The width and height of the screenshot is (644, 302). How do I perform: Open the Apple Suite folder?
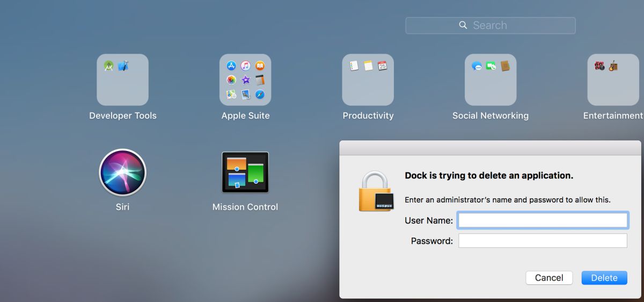245,80
